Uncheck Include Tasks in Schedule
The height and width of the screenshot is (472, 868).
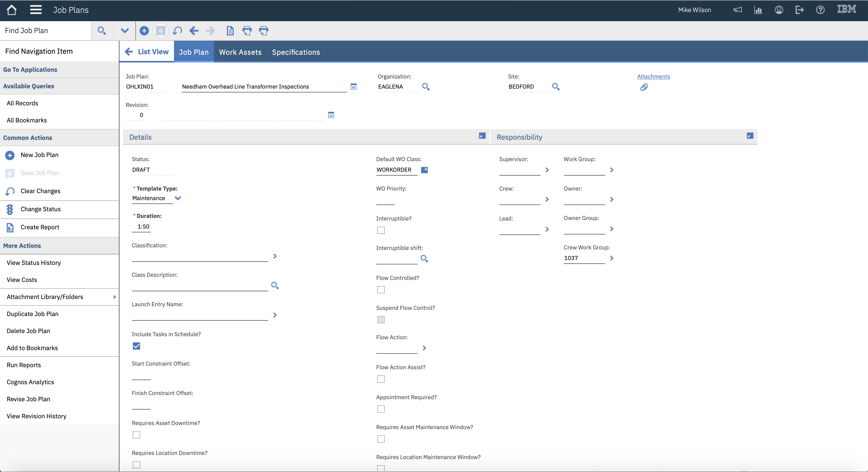click(x=136, y=346)
